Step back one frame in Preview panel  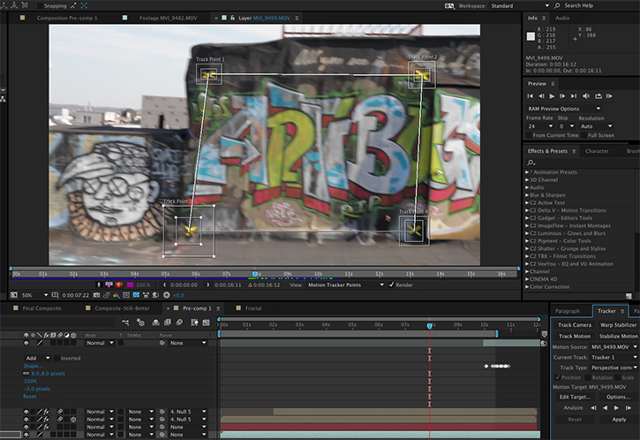coord(541,96)
